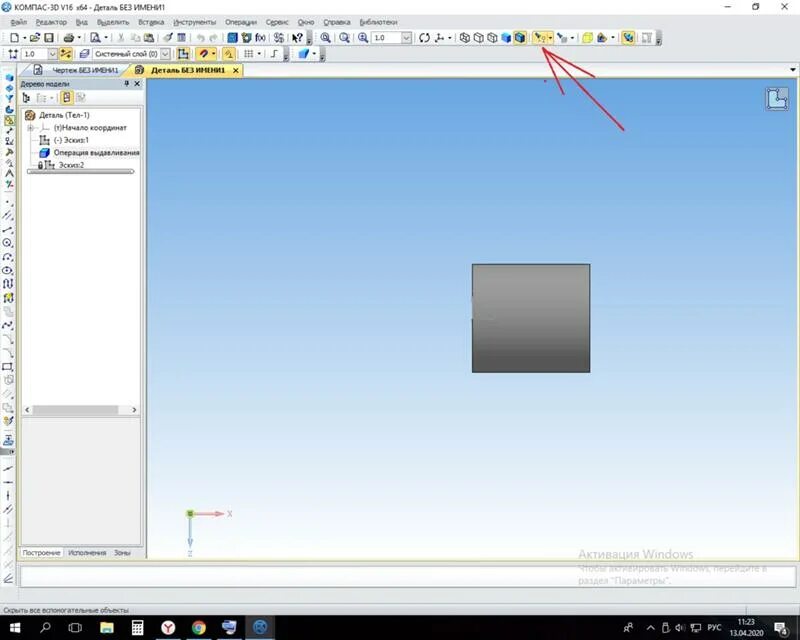
Task: Open the Сервис menu
Action: pos(277,22)
